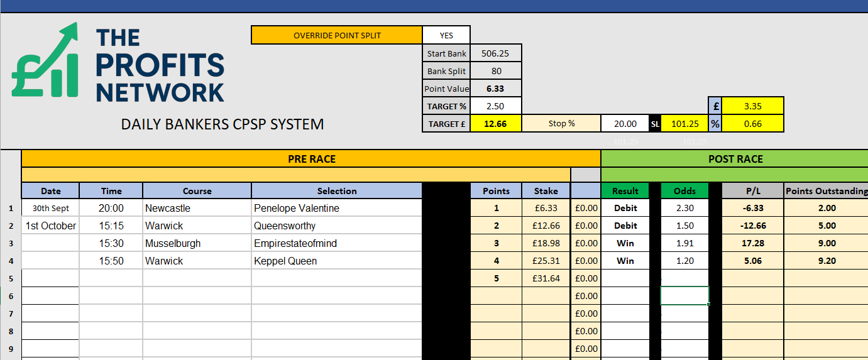Click the Start Bank value 506.25
The image size is (868, 360).
click(x=496, y=53)
